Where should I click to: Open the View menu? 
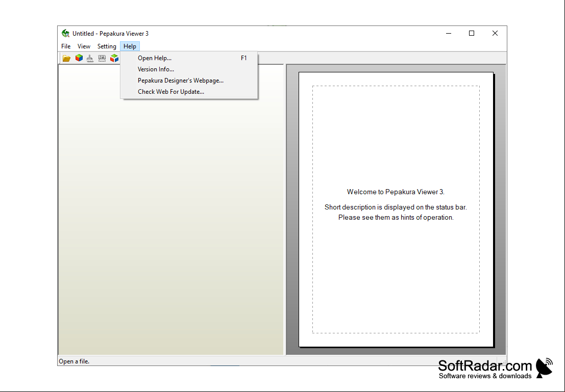[84, 46]
